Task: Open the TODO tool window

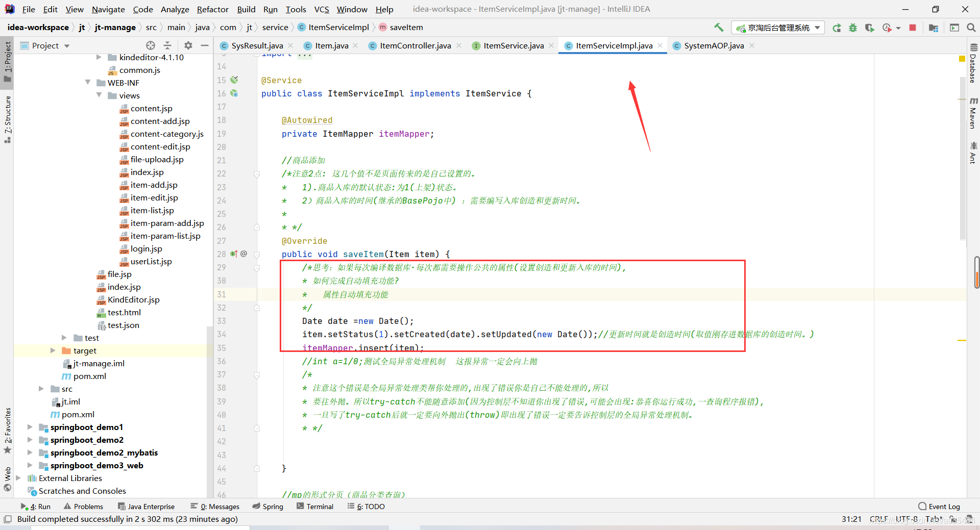Action: pyautogui.click(x=366, y=506)
